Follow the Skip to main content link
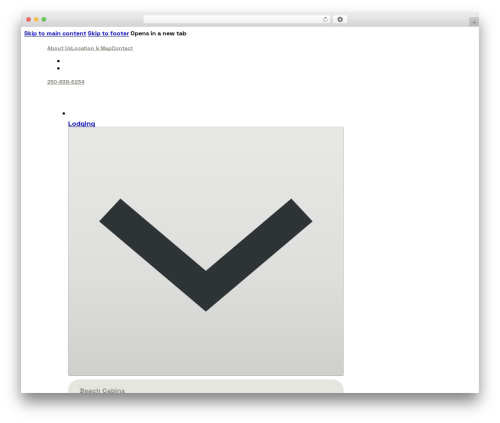500x423 pixels. click(55, 33)
